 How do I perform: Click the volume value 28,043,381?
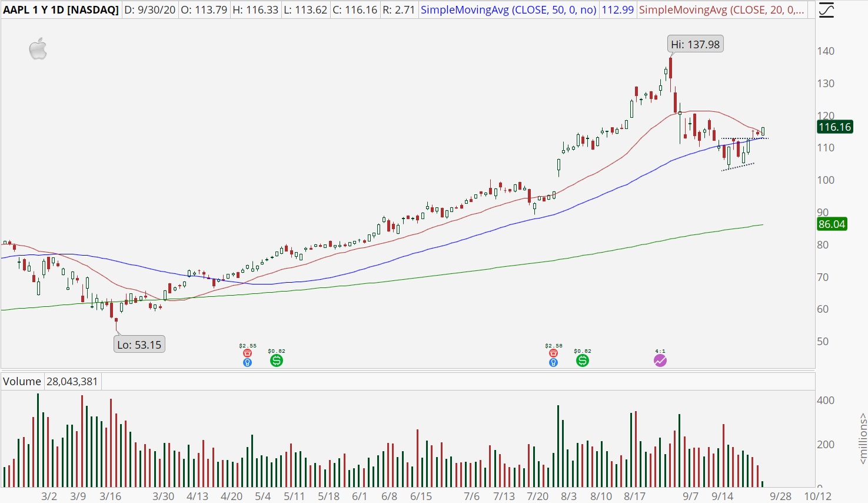coord(72,382)
